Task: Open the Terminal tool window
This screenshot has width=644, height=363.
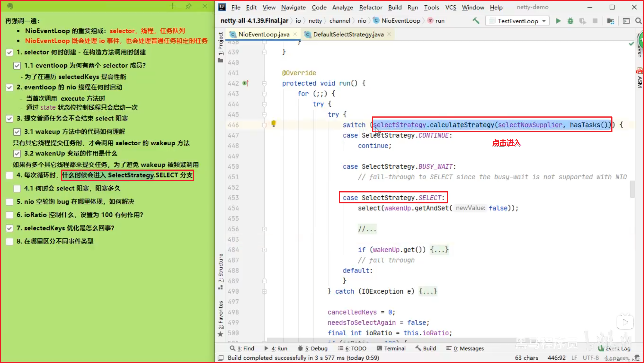Action: click(x=391, y=348)
